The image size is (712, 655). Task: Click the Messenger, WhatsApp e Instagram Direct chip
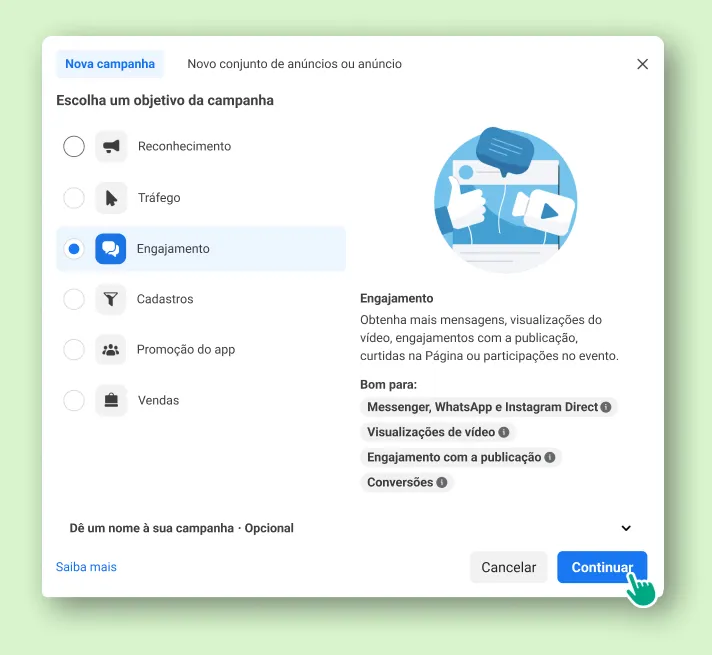click(x=489, y=407)
